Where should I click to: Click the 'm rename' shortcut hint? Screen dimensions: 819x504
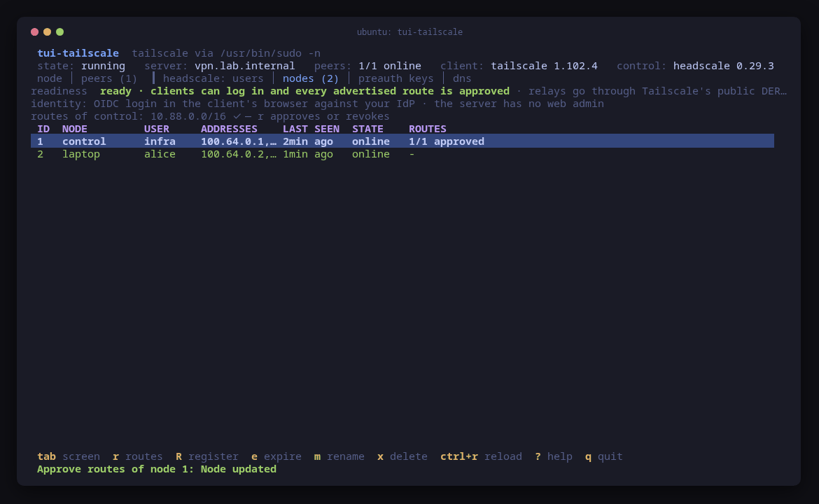tap(339, 456)
